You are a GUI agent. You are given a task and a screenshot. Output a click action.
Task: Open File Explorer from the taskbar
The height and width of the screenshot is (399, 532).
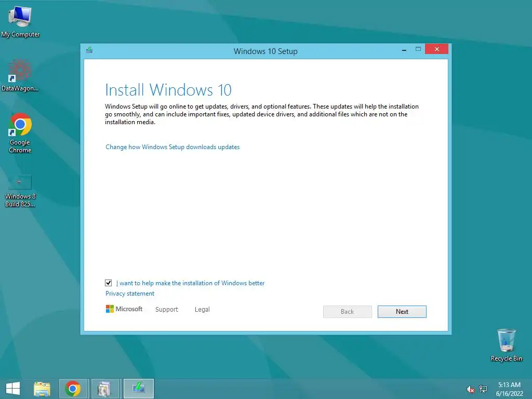pos(42,389)
